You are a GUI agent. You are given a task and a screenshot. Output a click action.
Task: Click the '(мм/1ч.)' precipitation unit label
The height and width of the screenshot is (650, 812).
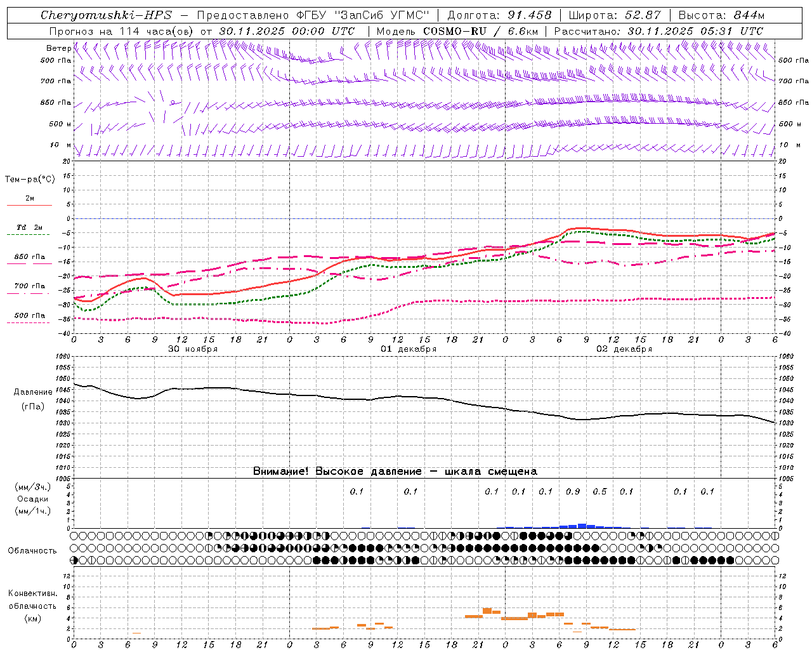click(33, 511)
